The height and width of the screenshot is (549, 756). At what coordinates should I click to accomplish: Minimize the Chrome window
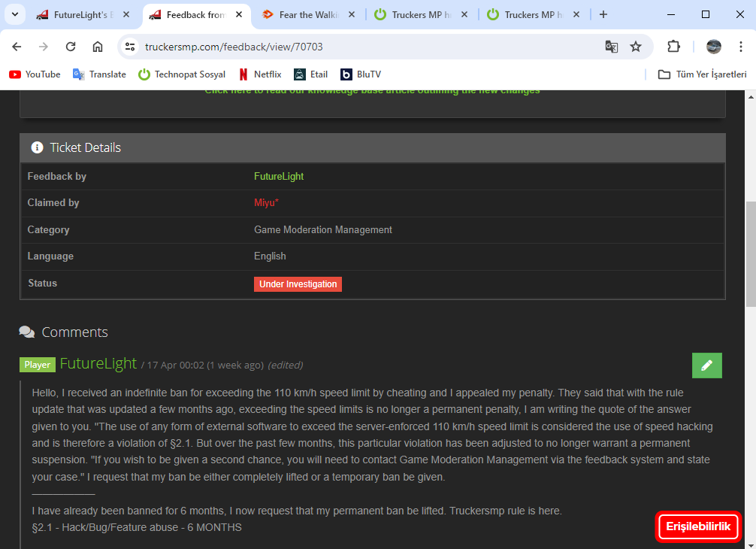point(670,14)
